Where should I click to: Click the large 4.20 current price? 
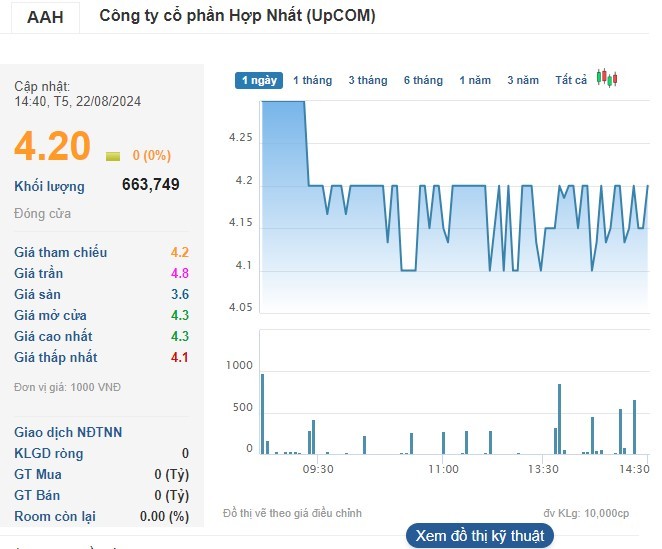[x=52, y=146]
